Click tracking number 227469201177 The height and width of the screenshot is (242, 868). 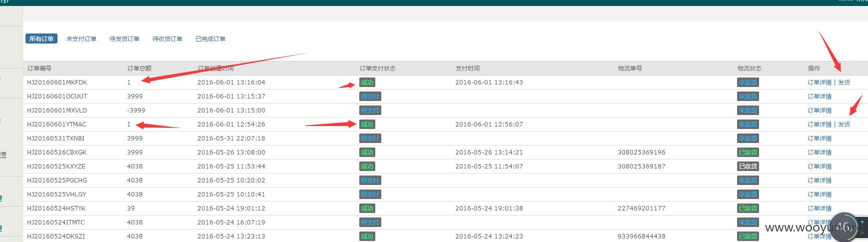(x=642, y=208)
